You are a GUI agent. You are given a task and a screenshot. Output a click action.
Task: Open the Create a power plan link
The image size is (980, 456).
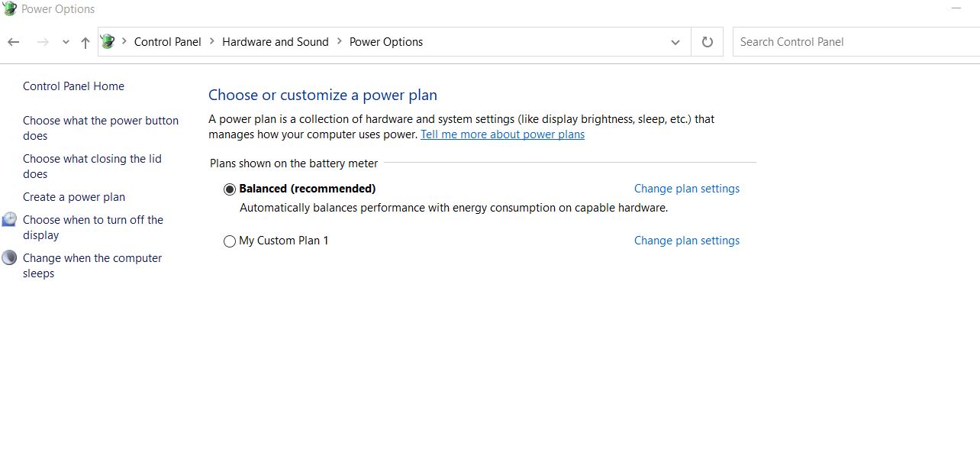point(74,197)
